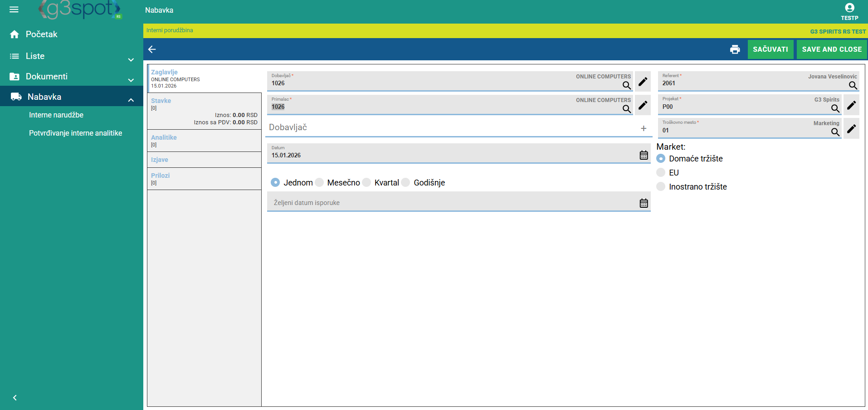
Task: Open the Stavke tab
Action: [x=161, y=101]
